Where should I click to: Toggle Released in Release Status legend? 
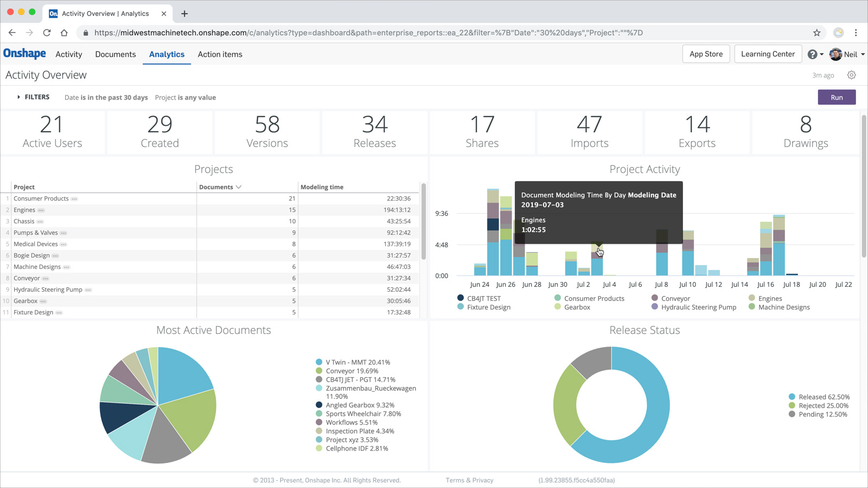point(823,397)
